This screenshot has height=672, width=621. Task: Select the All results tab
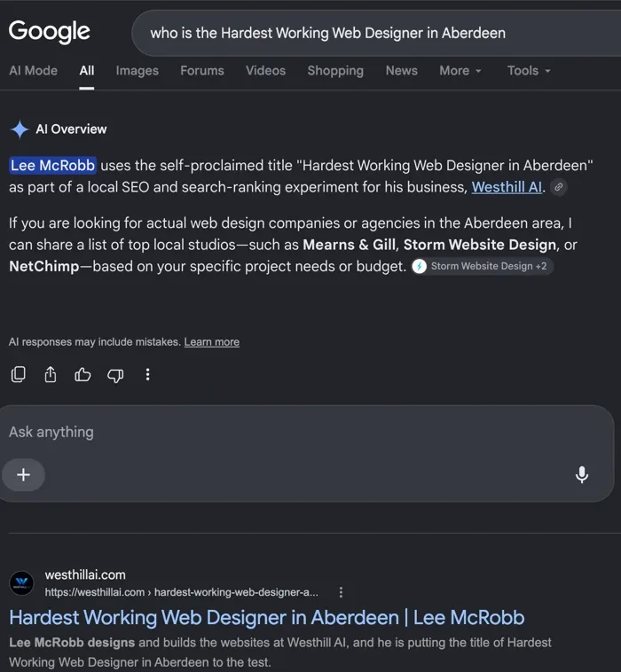87,71
